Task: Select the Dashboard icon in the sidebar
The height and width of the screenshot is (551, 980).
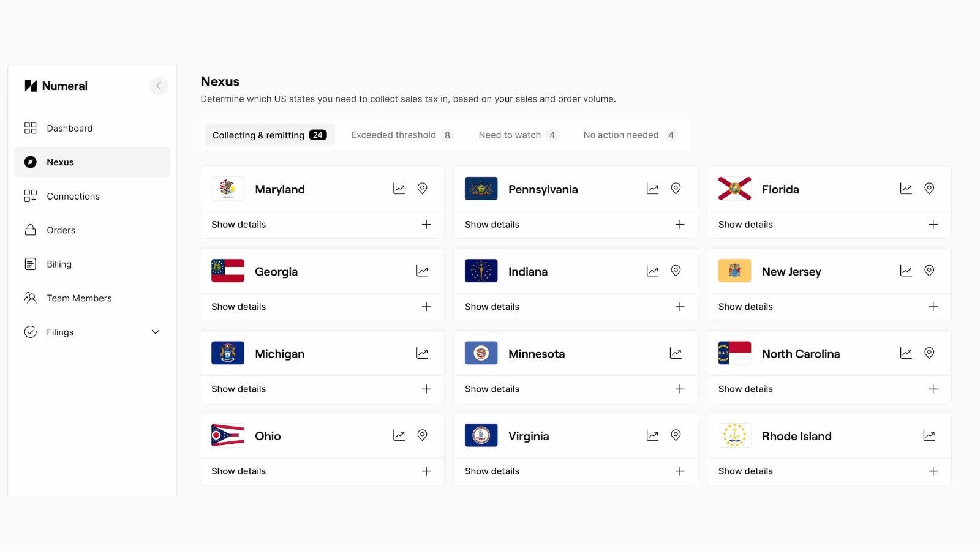Action: (x=30, y=128)
